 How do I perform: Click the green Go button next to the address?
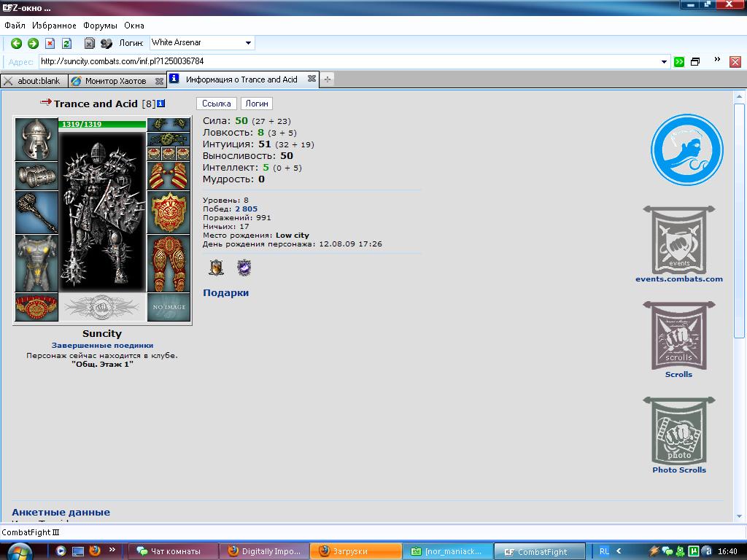click(x=679, y=62)
